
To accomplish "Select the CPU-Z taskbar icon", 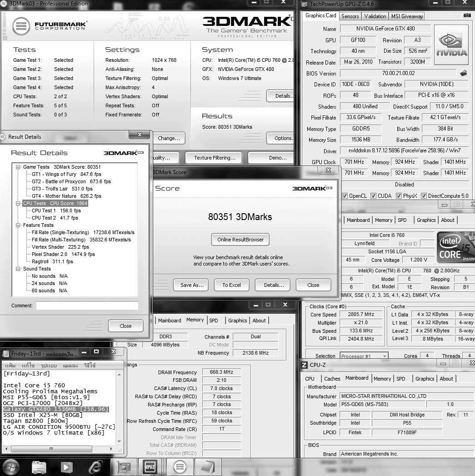I will point(150,467).
